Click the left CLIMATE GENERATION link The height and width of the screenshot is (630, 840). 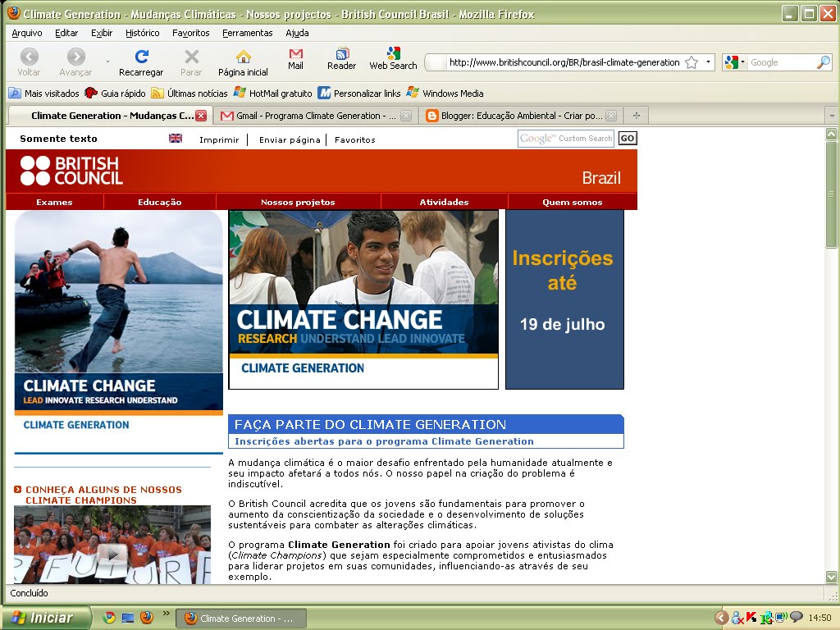pyautogui.click(x=76, y=425)
